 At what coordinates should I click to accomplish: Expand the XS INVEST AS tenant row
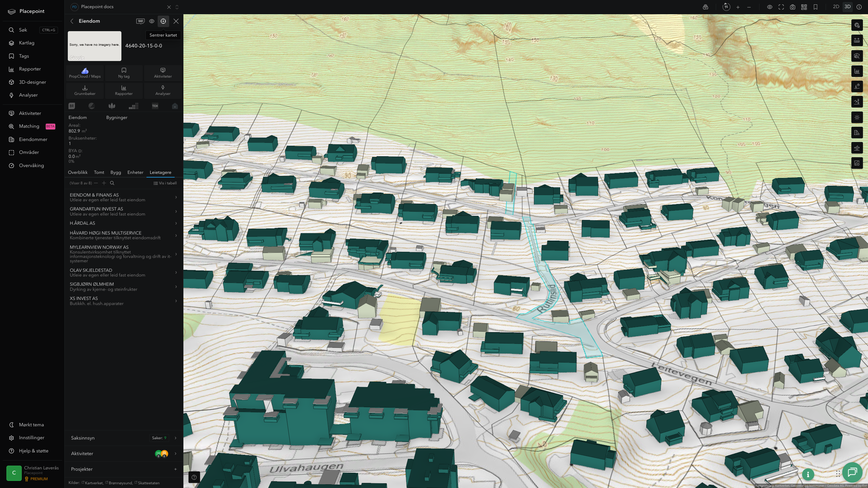(x=124, y=301)
